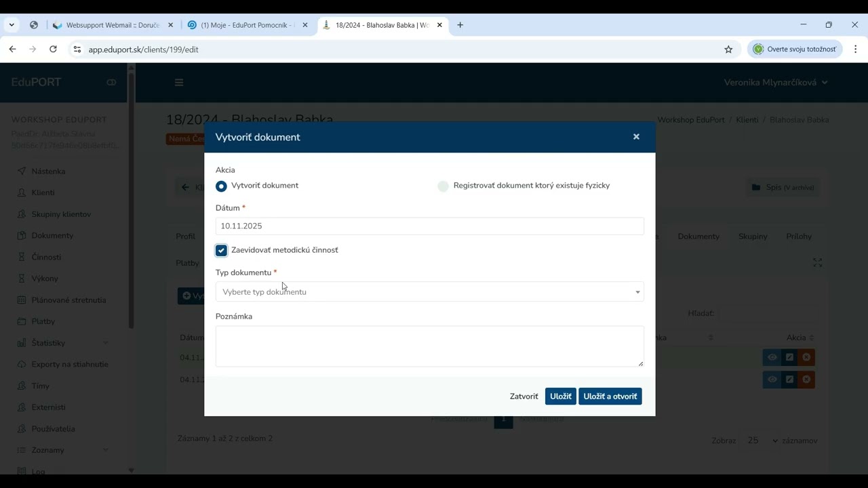Delete the first row document
The image size is (868, 488).
coord(806,358)
